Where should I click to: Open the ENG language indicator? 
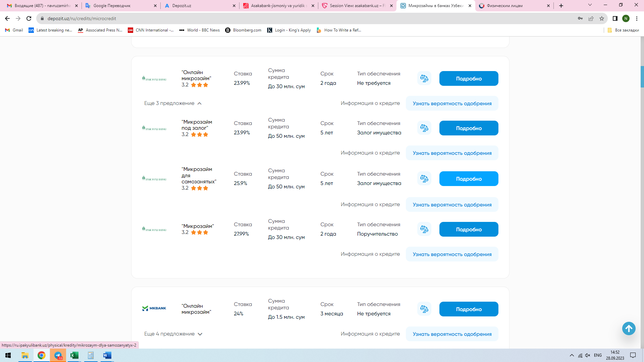coord(598,355)
